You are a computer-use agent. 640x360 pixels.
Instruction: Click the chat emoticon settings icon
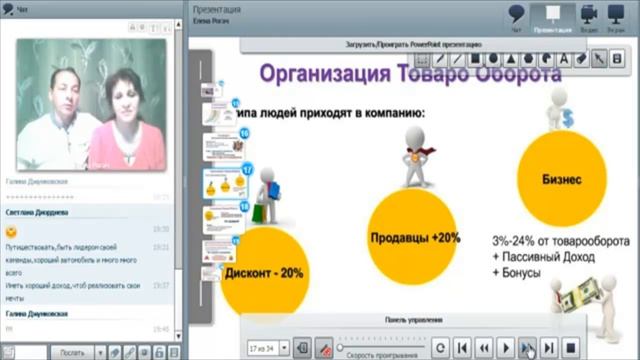tap(144, 352)
